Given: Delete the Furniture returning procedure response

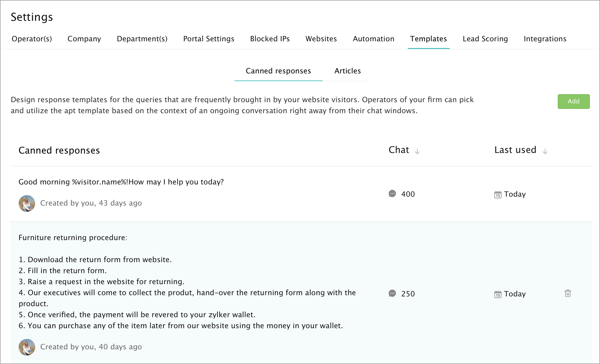Looking at the screenshot, I should pos(568,293).
